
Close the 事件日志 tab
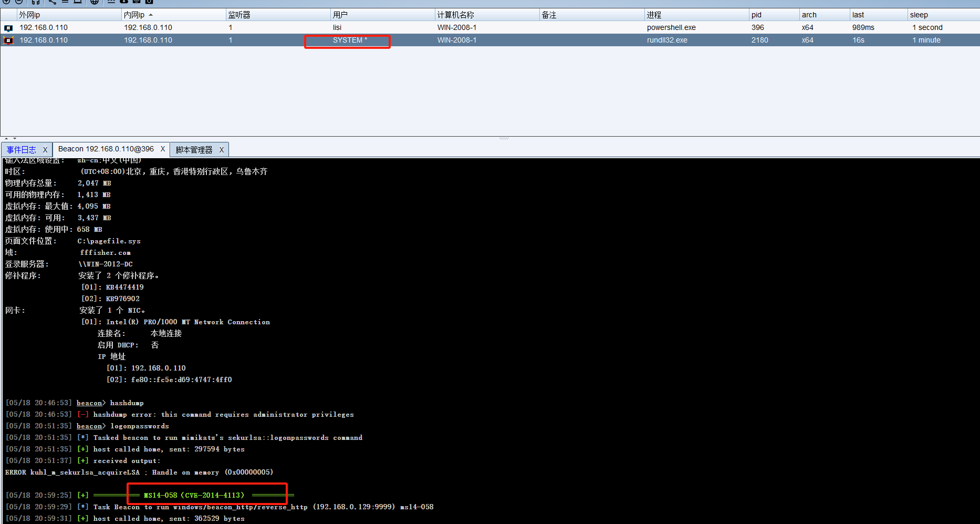tap(45, 150)
